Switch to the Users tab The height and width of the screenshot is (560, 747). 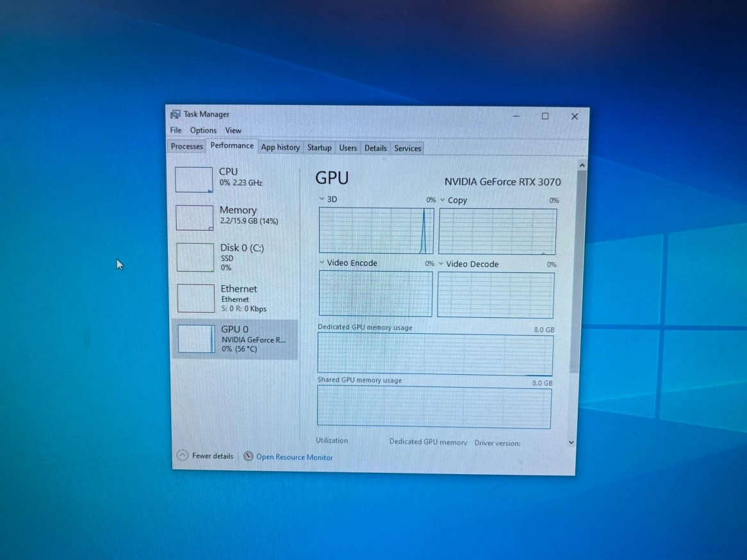tap(348, 148)
